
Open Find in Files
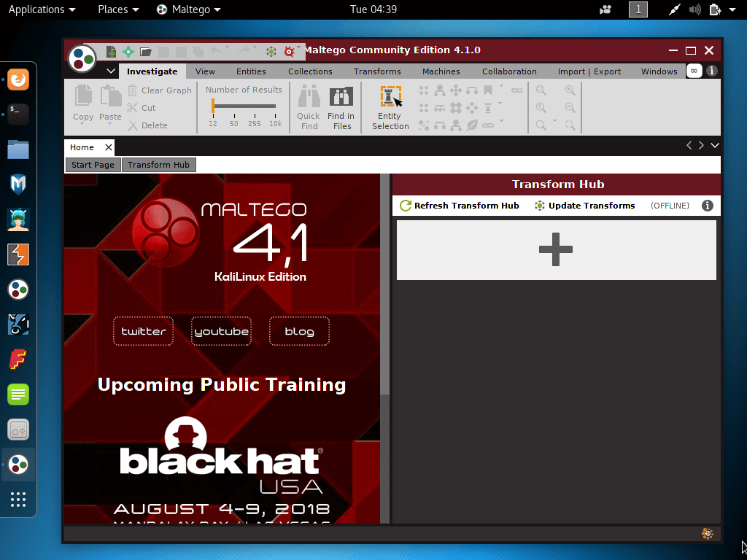coord(341,108)
